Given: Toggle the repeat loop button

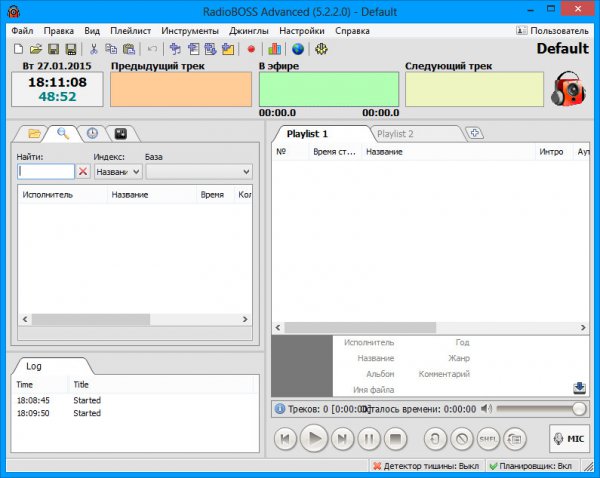Looking at the screenshot, I should pyautogui.click(x=435, y=439).
